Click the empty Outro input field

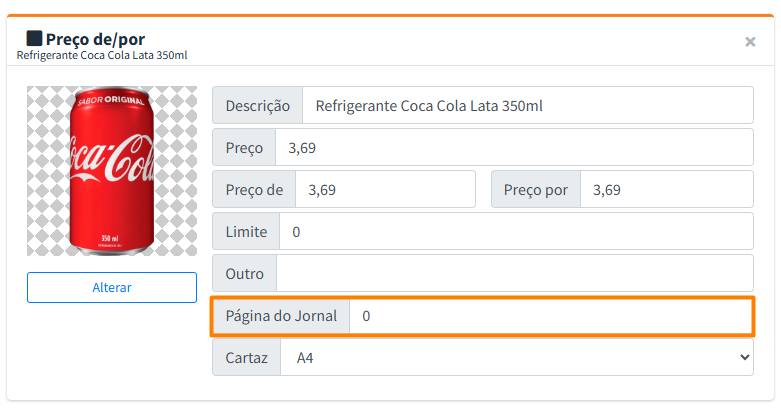click(514, 274)
